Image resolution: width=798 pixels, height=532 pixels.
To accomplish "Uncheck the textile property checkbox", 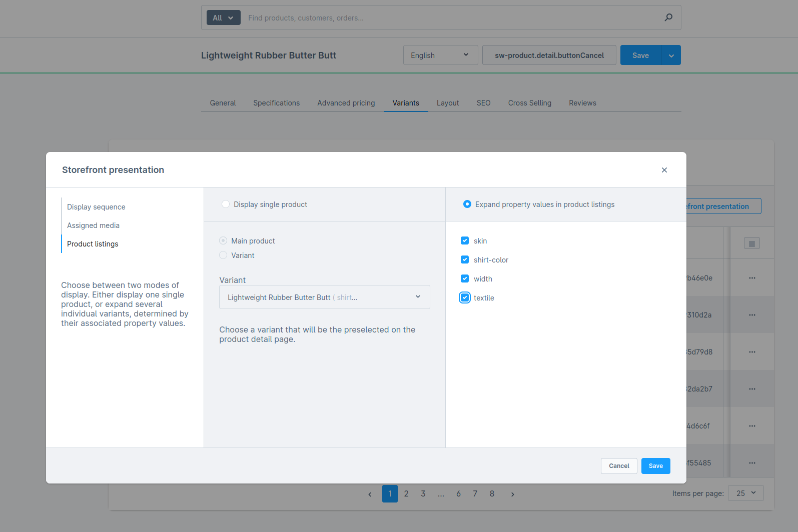I will pos(465,298).
